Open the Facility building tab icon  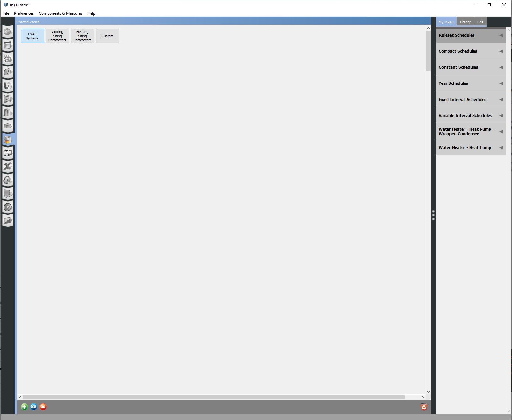coord(8,113)
